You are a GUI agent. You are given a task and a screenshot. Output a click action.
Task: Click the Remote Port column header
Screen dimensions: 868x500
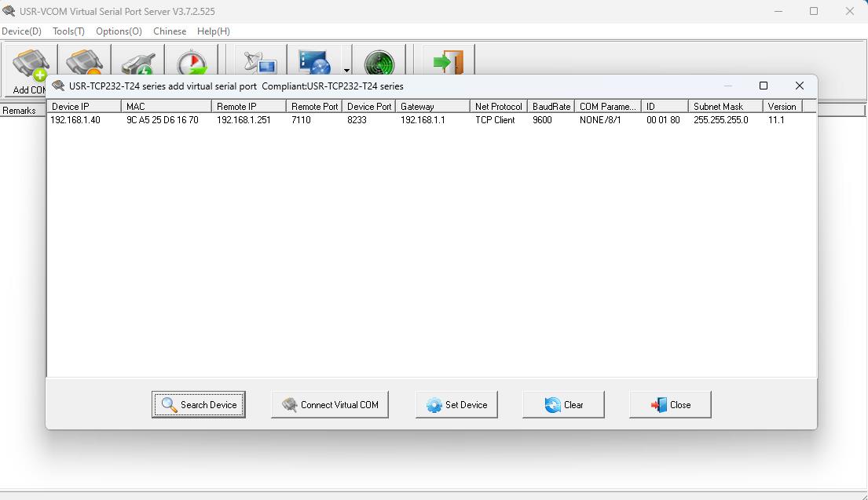314,106
